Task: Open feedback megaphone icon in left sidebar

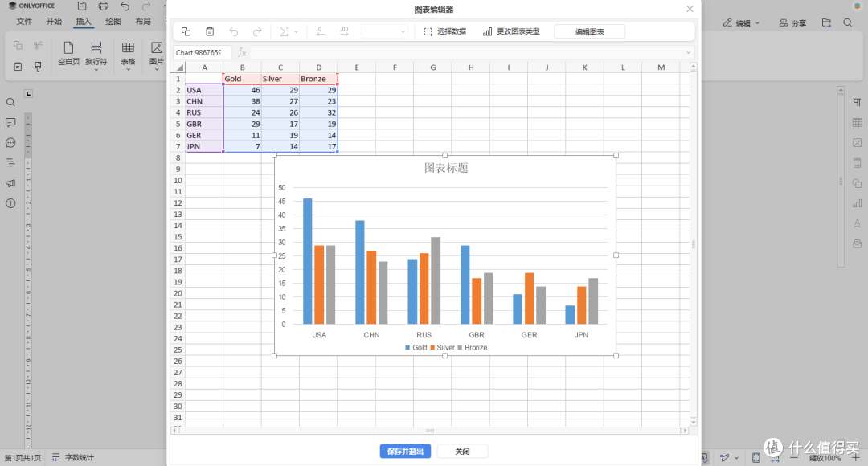Action: [10, 183]
